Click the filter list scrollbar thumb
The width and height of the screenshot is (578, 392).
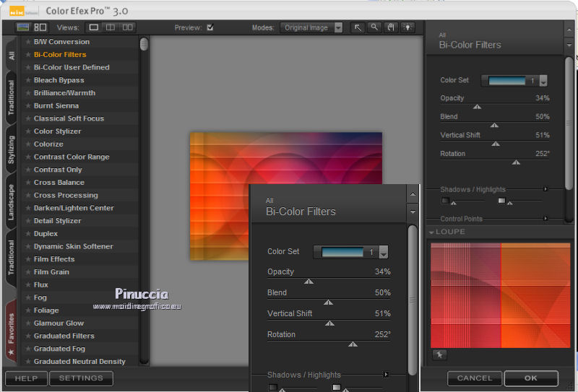pyautogui.click(x=144, y=44)
